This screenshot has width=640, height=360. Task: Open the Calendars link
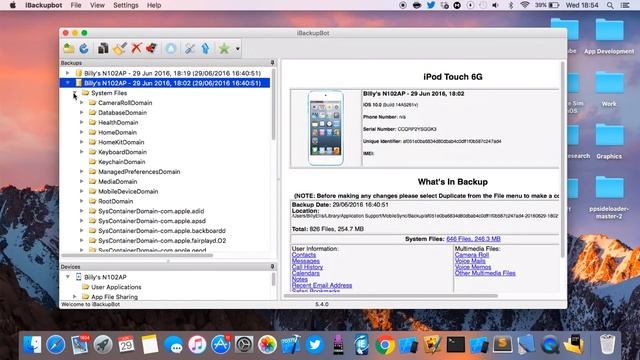[x=306, y=273]
